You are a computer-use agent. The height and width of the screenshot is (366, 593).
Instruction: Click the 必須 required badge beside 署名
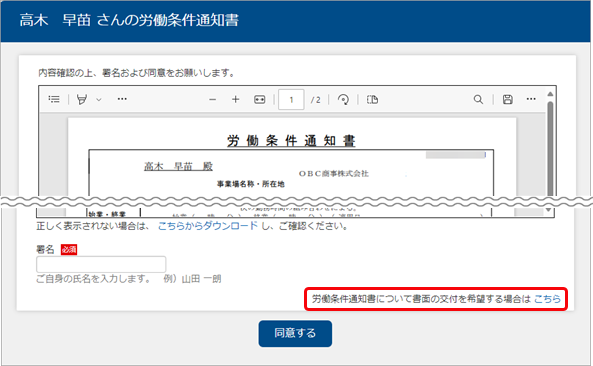point(69,250)
